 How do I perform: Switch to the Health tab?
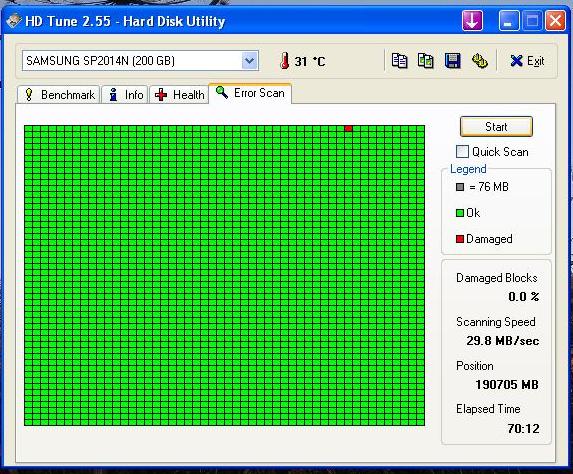pyautogui.click(x=179, y=95)
